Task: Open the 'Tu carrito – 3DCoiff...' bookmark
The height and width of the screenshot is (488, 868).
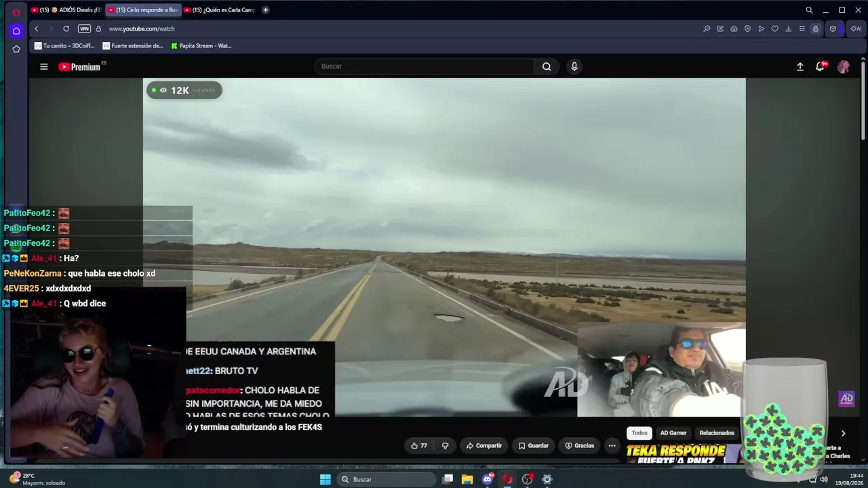Action: [64, 46]
